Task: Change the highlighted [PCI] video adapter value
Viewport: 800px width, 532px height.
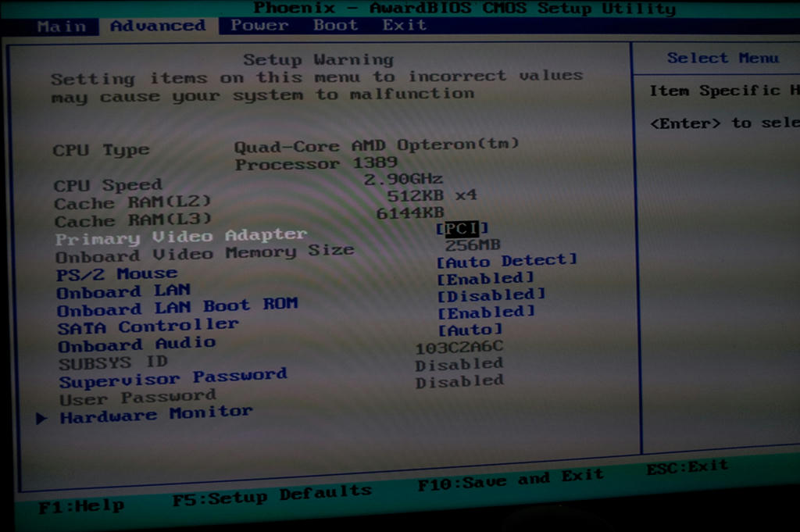Action: click(x=462, y=229)
